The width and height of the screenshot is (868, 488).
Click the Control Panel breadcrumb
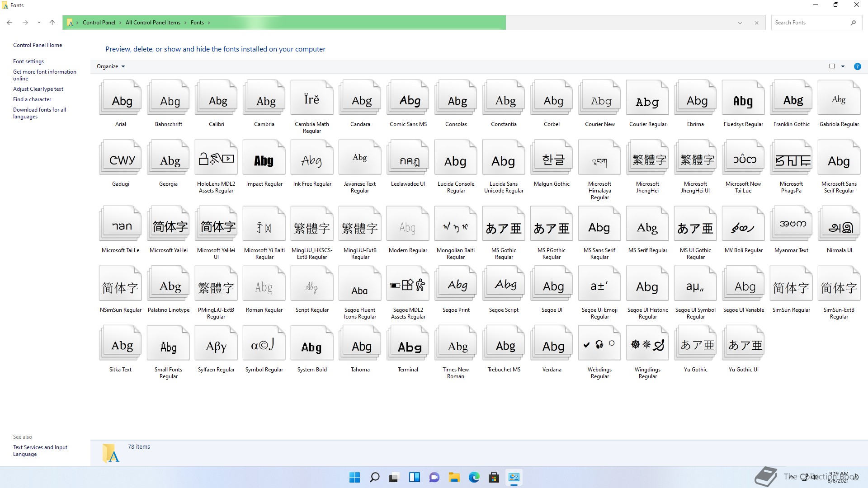click(x=99, y=23)
